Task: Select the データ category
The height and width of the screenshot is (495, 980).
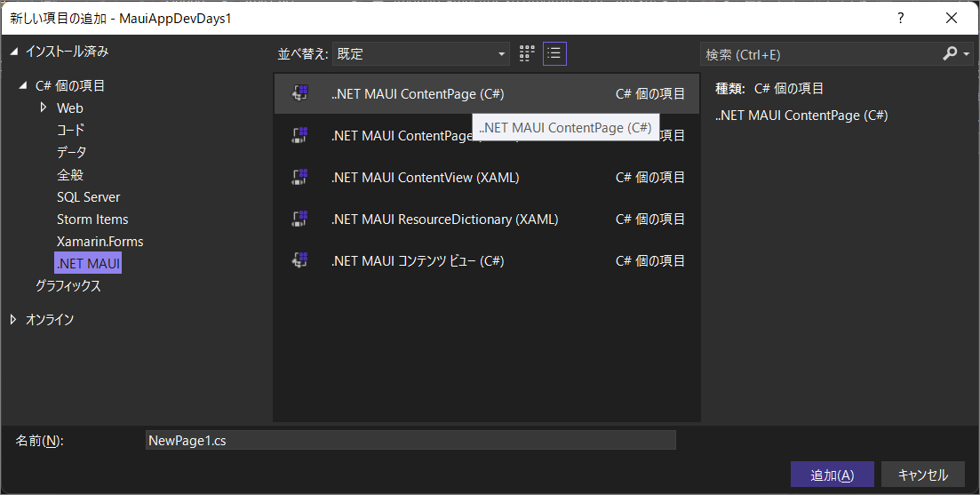Action: (72, 152)
